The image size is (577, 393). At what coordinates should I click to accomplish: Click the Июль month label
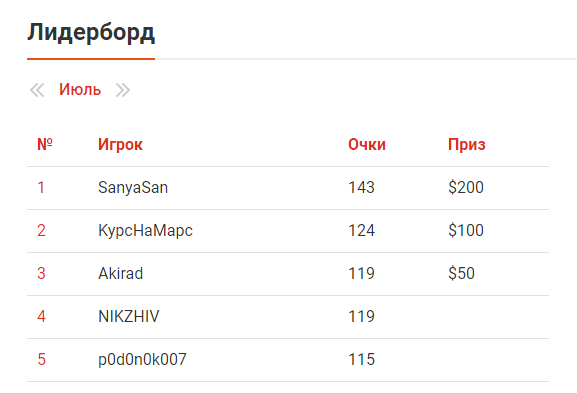pyautogui.click(x=80, y=89)
